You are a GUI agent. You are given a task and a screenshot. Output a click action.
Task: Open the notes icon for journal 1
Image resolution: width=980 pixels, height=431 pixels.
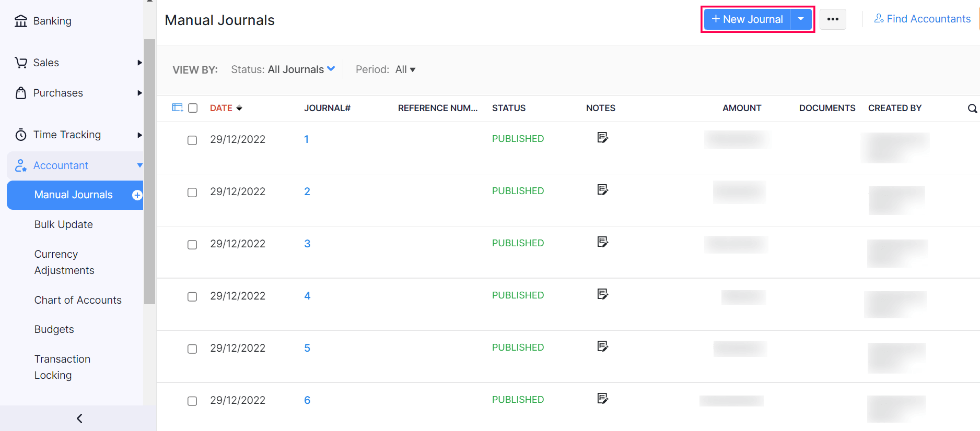pos(602,138)
